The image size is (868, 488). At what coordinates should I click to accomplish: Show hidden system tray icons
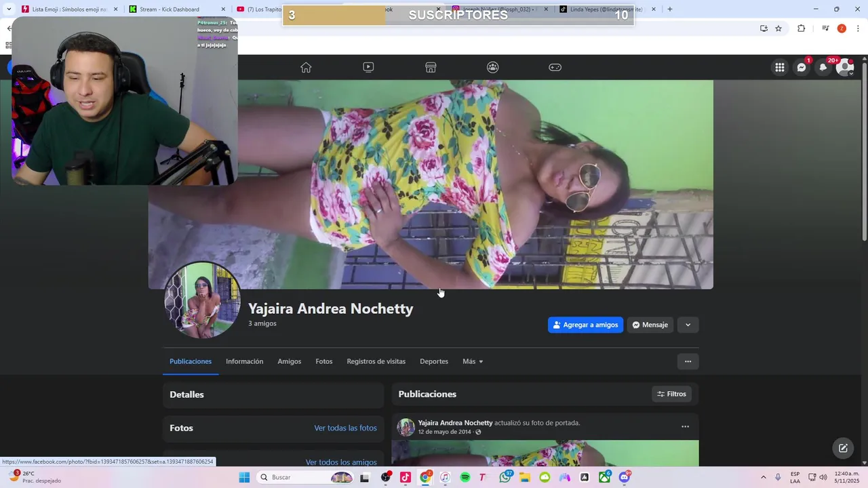tap(763, 477)
